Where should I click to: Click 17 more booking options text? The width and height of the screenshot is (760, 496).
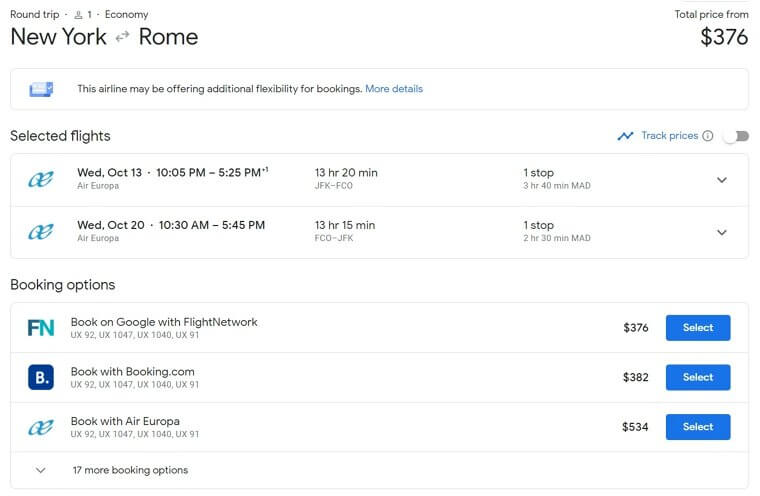(130, 470)
